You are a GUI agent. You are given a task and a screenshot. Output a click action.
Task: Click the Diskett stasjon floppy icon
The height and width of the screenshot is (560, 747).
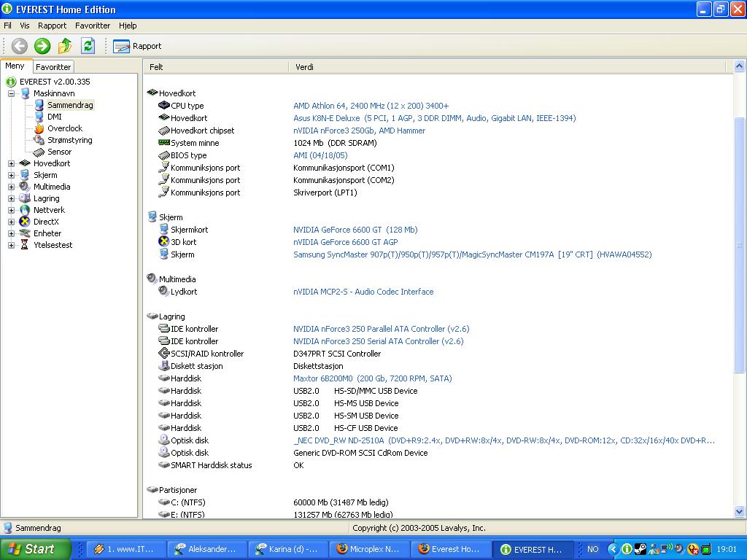tap(164, 366)
